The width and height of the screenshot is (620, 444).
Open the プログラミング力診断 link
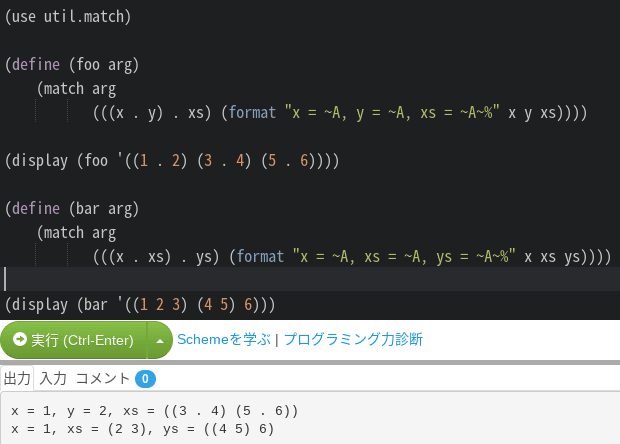coord(353,339)
